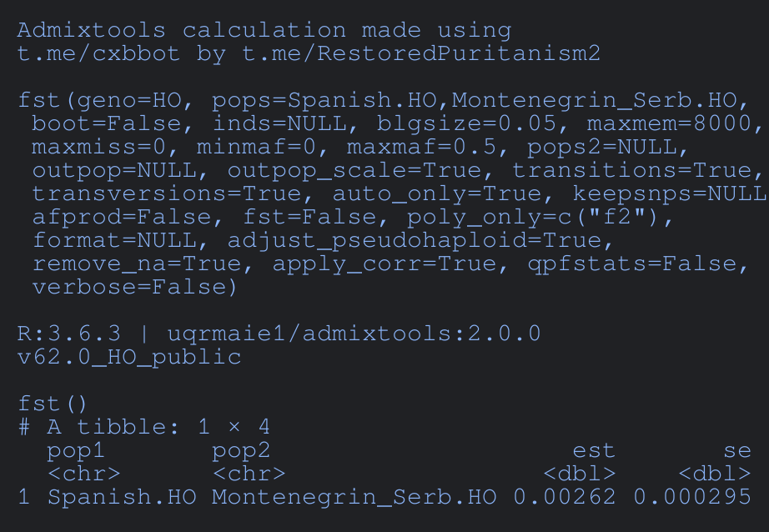
Task: Click the pop2 column header
Action: click(x=241, y=451)
